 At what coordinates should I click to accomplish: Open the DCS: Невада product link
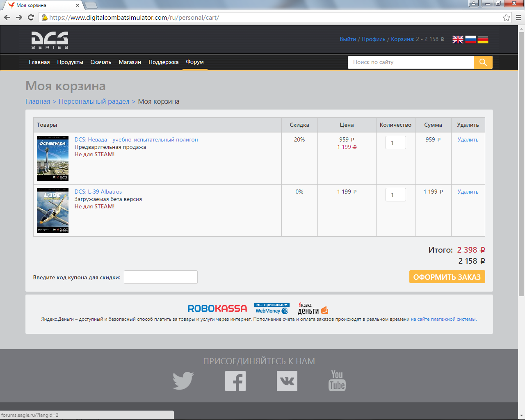click(x=136, y=139)
